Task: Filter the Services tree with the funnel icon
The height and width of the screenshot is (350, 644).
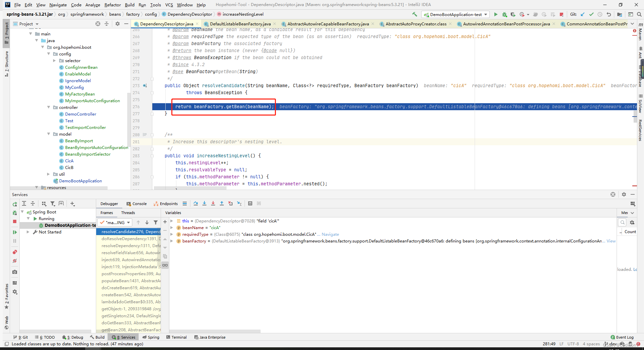Action: tap(53, 203)
